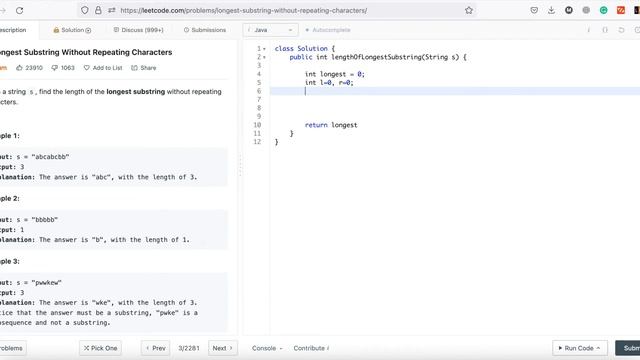The height and width of the screenshot is (360, 640).
Task: Click example input s = "abcabcbb"
Action: [43, 157]
